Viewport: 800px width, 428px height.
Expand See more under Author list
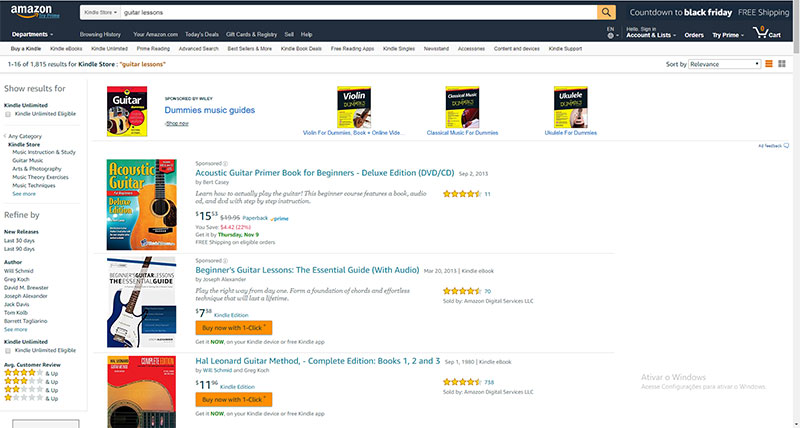pos(16,330)
